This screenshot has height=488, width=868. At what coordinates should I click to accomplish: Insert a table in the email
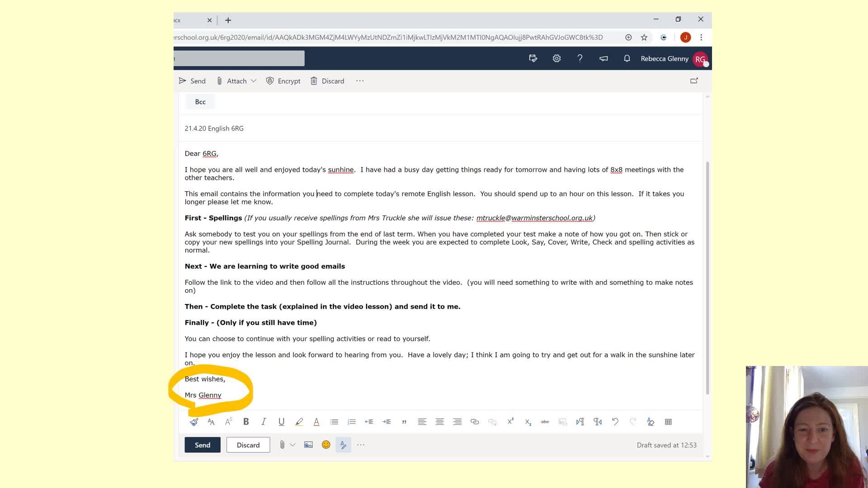tap(668, 422)
